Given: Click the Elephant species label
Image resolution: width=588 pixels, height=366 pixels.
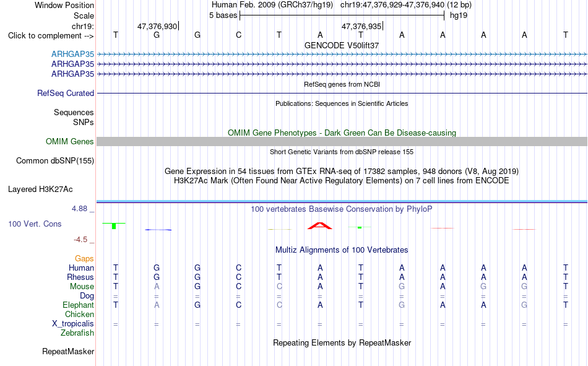Looking at the screenshot, I should point(78,305).
